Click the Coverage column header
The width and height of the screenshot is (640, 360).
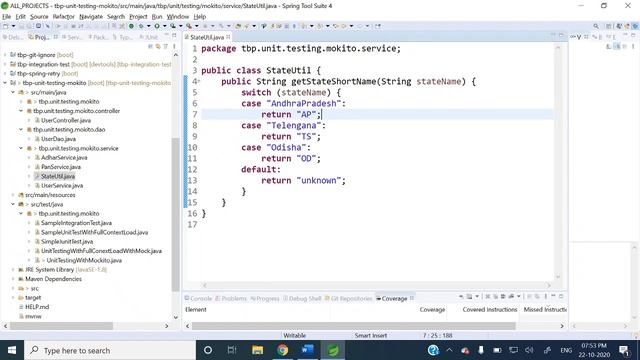pos(432,310)
